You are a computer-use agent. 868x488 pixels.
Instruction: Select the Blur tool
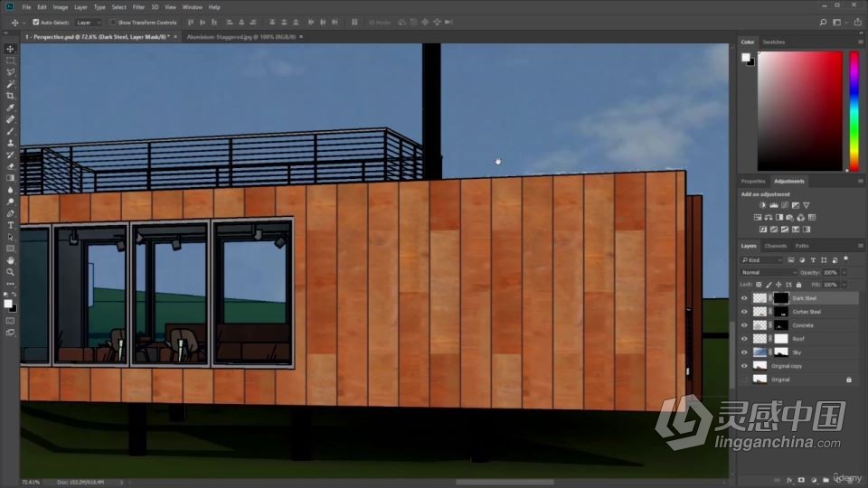coord(10,190)
